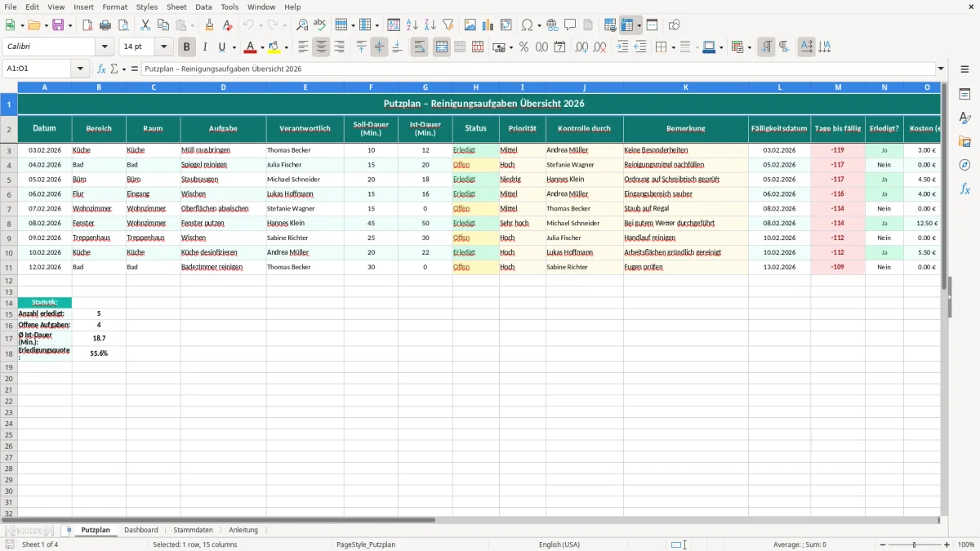The height and width of the screenshot is (551, 980).
Task: Expand the Background Color dropdown arrow
Action: (x=286, y=47)
